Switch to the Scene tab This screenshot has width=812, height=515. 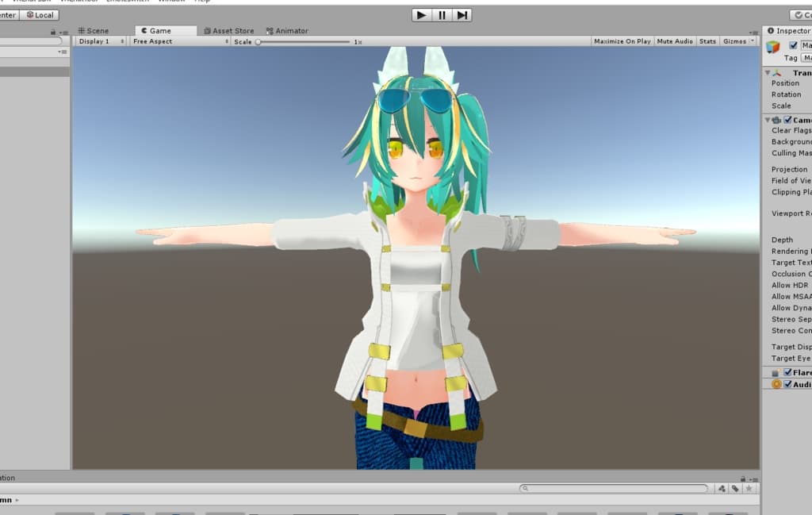[x=94, y=31]
